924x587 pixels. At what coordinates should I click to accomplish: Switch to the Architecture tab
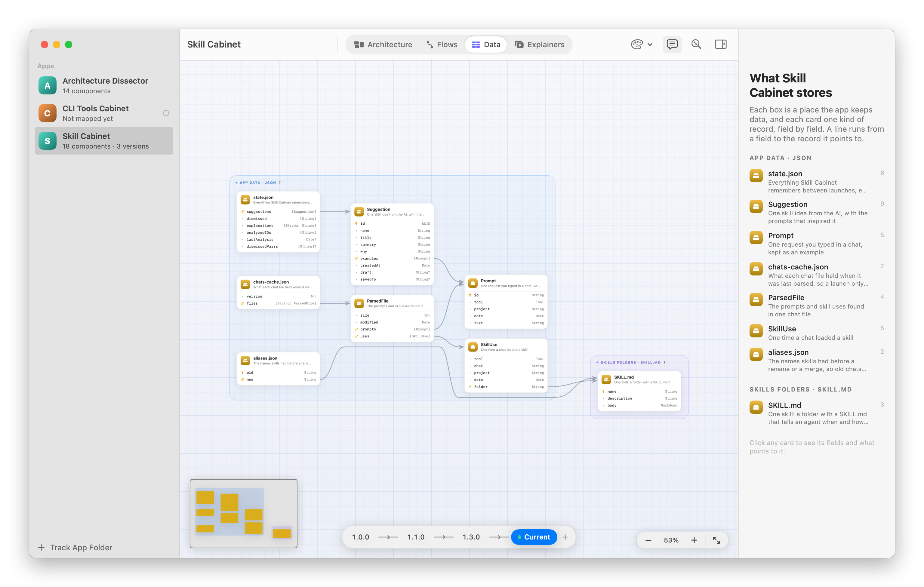[x=383, y=45]
